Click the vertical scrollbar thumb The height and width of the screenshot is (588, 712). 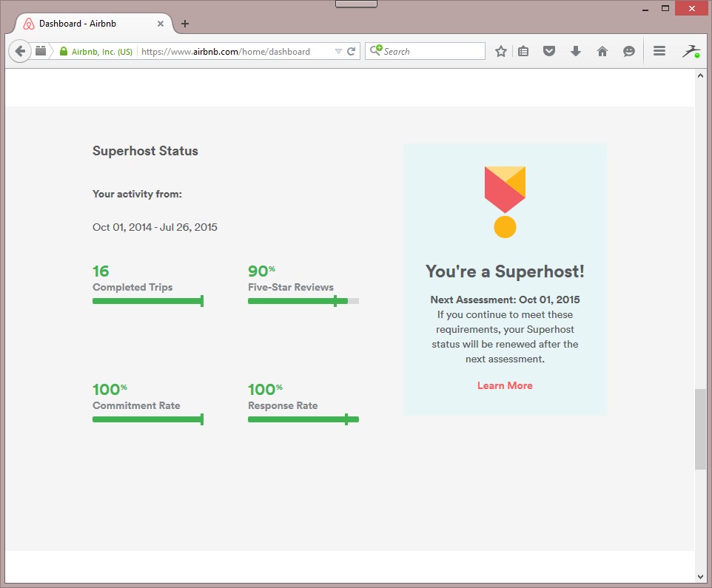[700, 429]
